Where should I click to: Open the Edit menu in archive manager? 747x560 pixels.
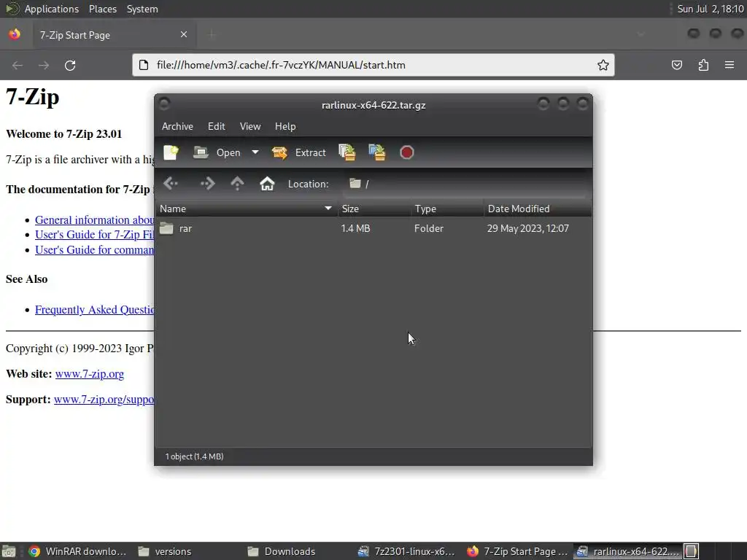216,126
